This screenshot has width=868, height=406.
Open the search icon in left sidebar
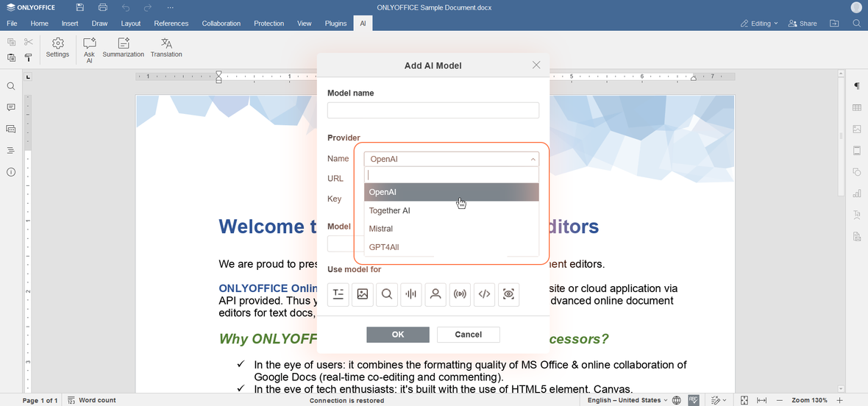pos(10,86)
